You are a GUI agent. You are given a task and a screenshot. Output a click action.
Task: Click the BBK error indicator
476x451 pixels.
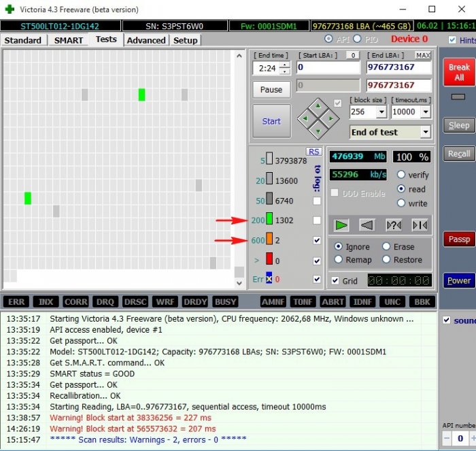(x=422, y=302)
